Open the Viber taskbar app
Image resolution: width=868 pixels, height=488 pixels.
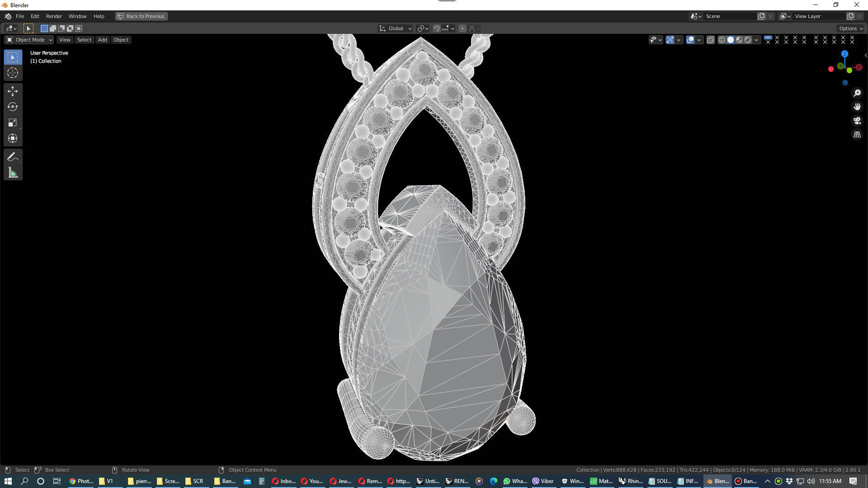coord(543,481)
